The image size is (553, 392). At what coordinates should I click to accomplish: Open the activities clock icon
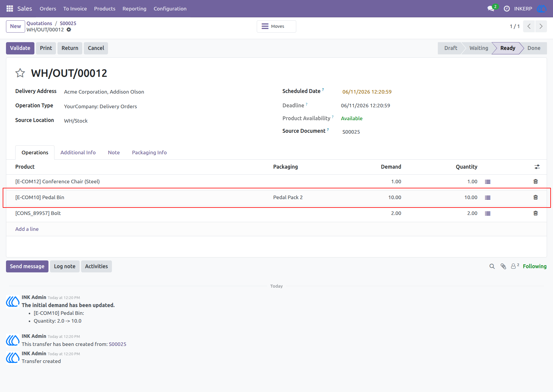click(507, 9)
